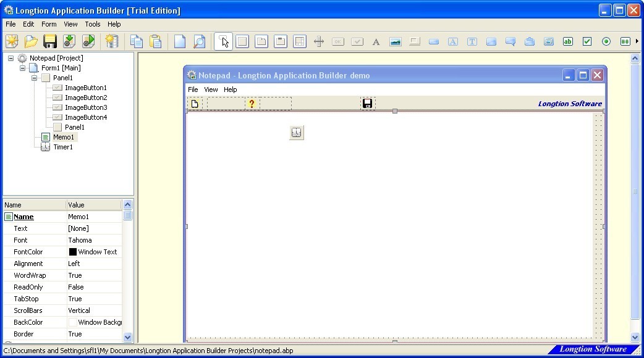This screenshot has width=644, height=358.
Task: Open the Tools menu
Action: coord(92,24)
